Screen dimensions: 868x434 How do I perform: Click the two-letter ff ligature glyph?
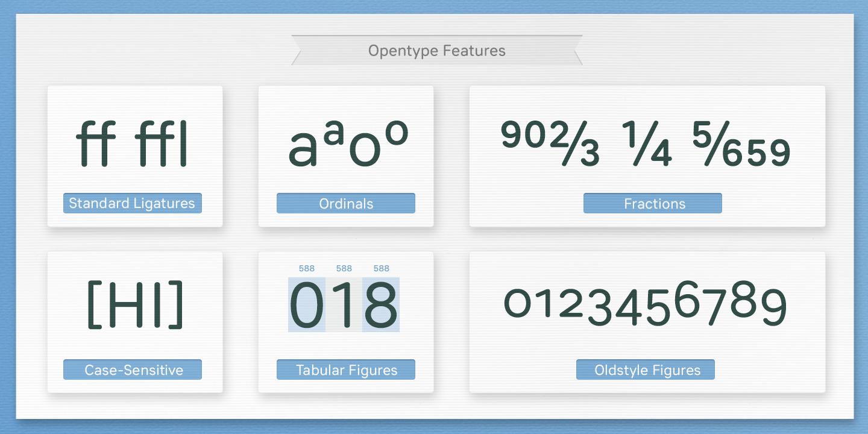tap(96, 145)
